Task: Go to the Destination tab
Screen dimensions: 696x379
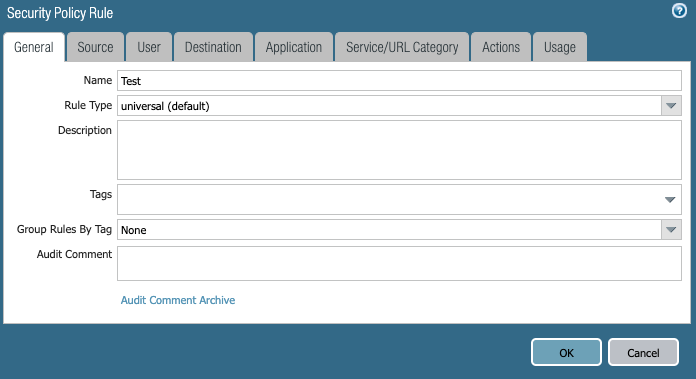Action: (213, 47)
